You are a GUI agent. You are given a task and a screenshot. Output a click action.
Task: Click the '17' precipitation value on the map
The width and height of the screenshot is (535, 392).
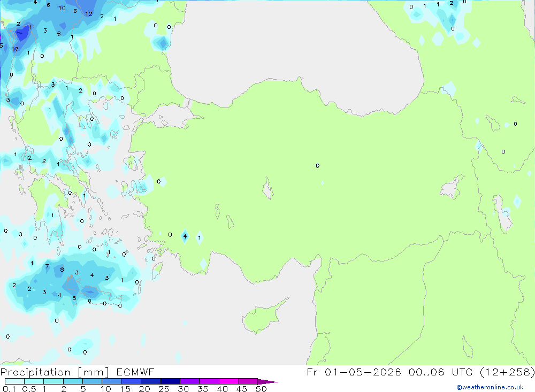point(14,50)
